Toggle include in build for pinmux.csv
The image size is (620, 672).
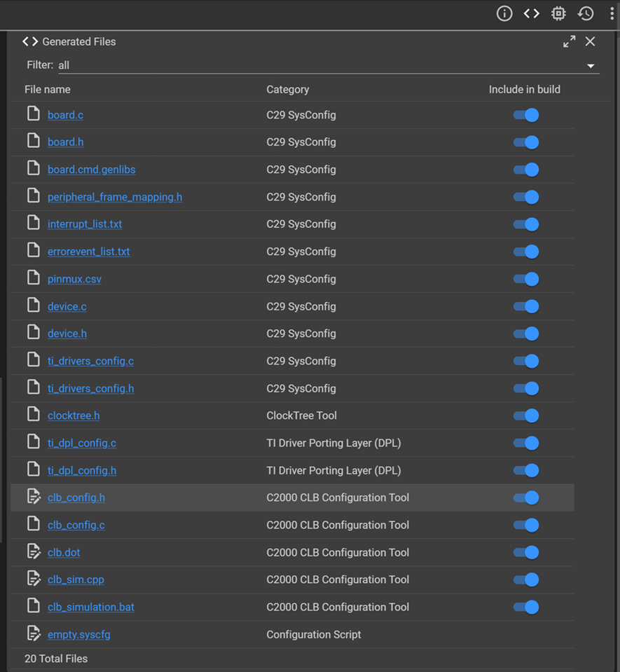tap(526, 279)
